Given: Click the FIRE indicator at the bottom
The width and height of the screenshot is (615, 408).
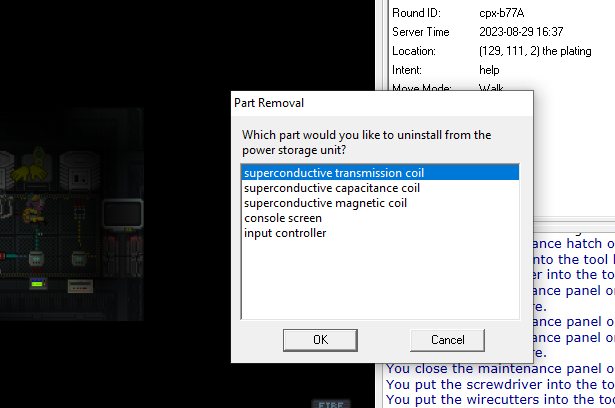Looking at the screenshot, I should click(x=331, y=404).
